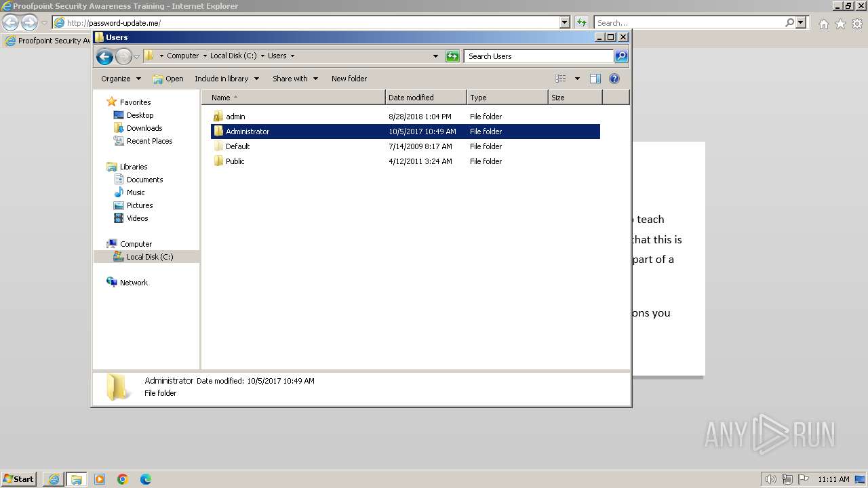Open the Organize menu

click(x=121, y=79)
